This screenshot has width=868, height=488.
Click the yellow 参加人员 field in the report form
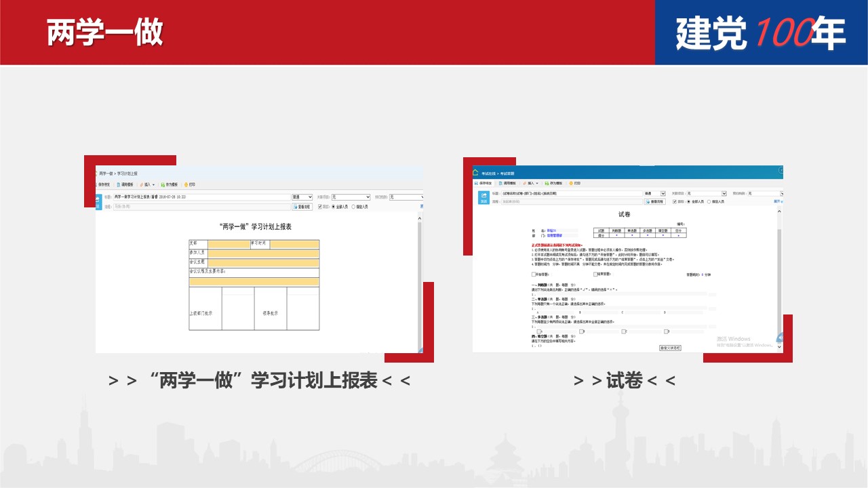pos(263,253)
